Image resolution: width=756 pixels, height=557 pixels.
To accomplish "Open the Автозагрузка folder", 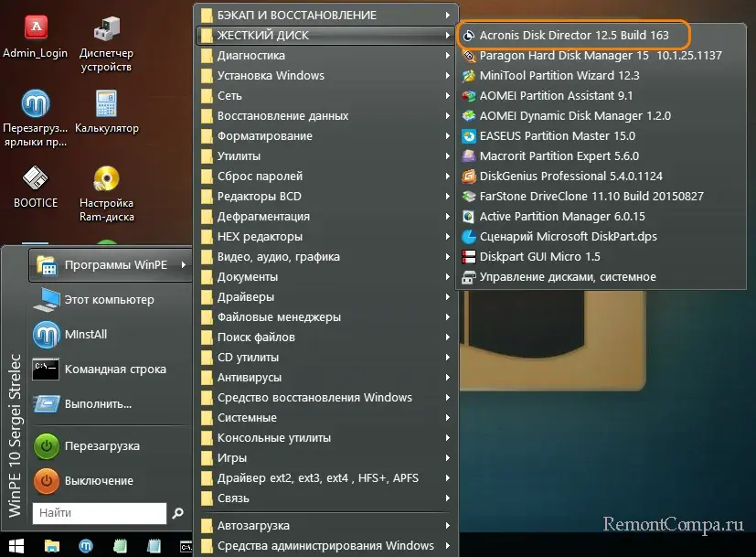I will [x=326, y=526].
